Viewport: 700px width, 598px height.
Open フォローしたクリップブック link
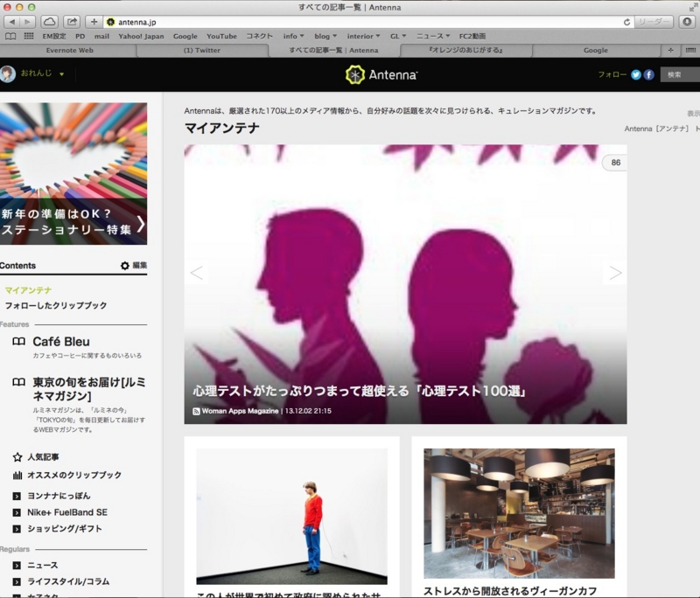(x=56, y=305)
